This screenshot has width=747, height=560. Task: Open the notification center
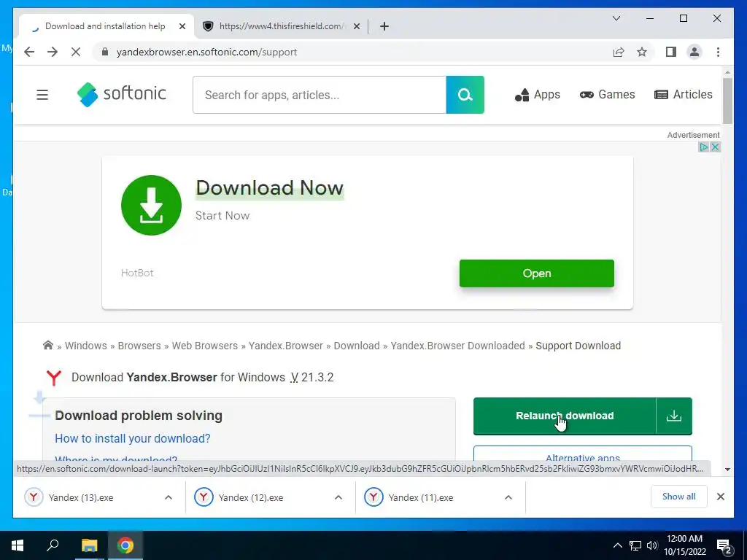(x=724, y=546)
